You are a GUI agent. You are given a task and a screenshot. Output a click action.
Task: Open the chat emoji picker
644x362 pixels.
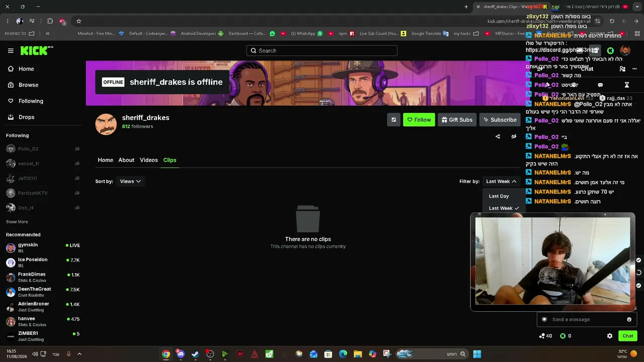[x=629, y=319]
